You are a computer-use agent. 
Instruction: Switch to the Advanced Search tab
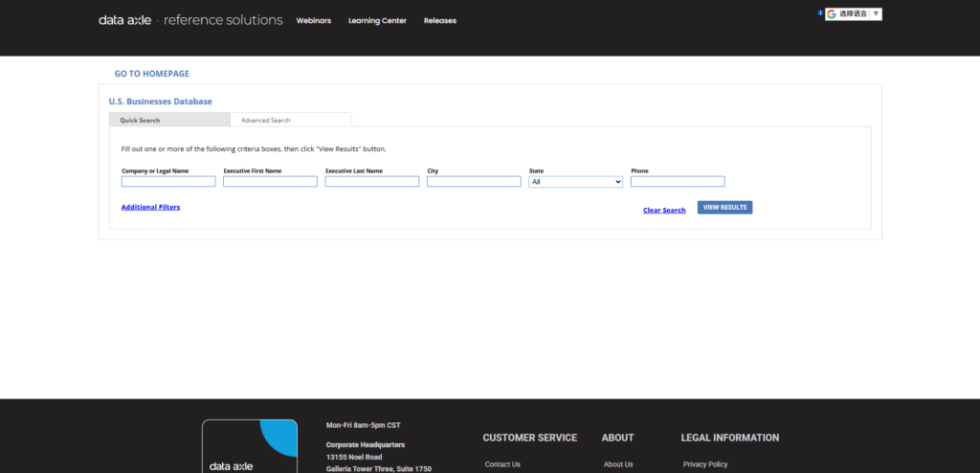pyautogui.click(x=266, y=121)
